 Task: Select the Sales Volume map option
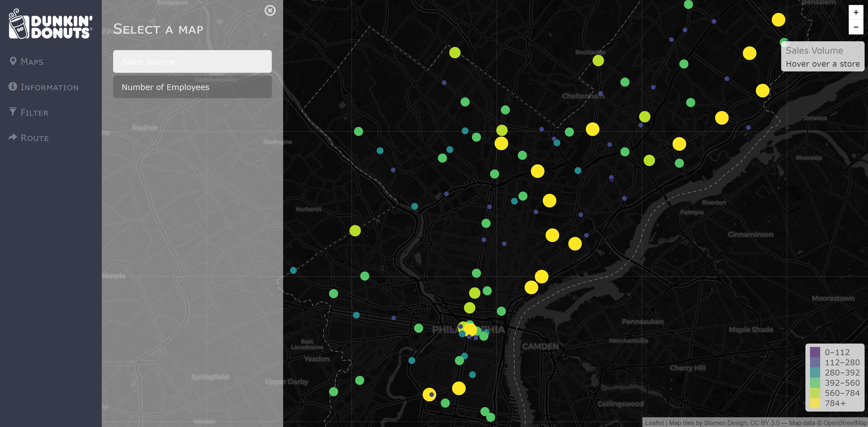point(192,61)
